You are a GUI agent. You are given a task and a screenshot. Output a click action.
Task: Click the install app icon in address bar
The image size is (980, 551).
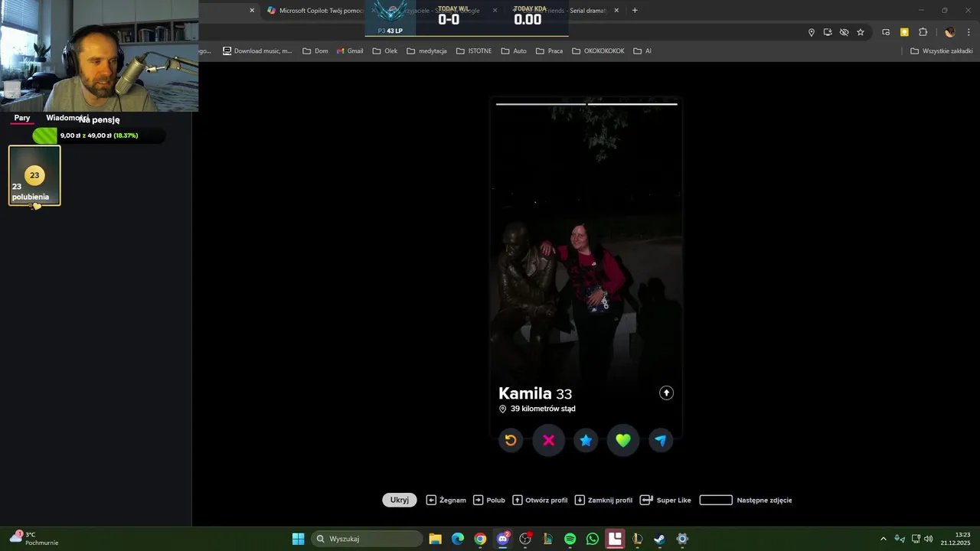pyautogui.click(x=828, y=32)
